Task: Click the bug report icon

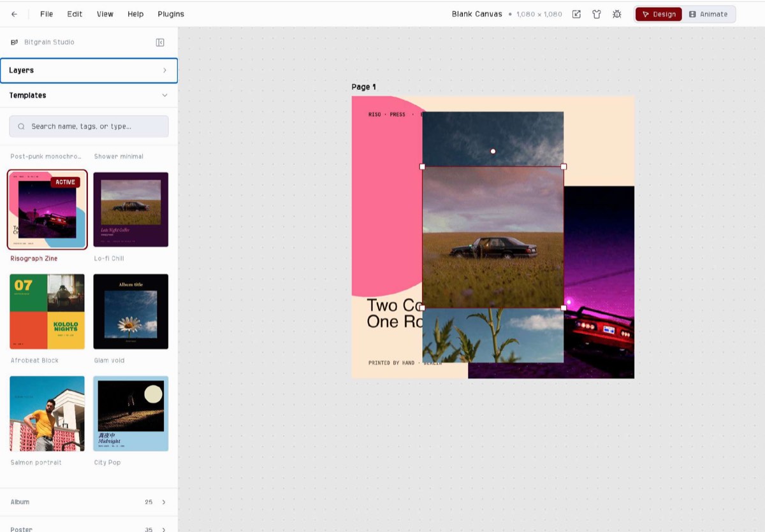Action: point(616,14)
